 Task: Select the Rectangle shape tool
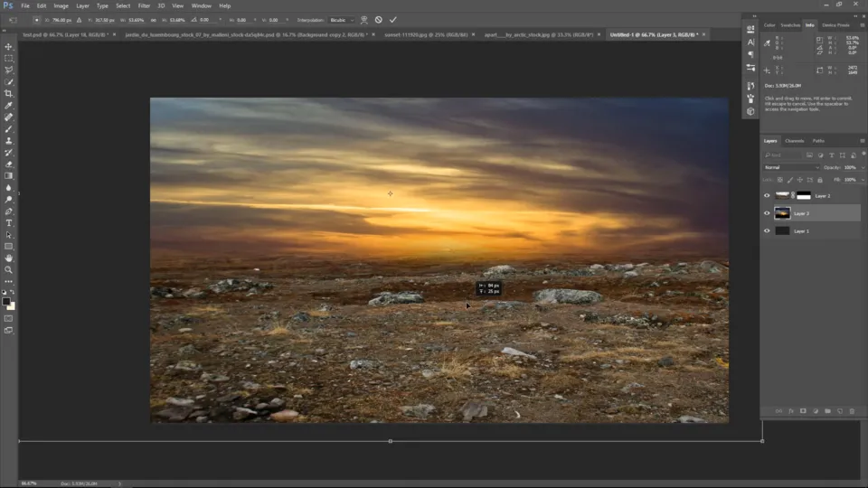(8, 246)
